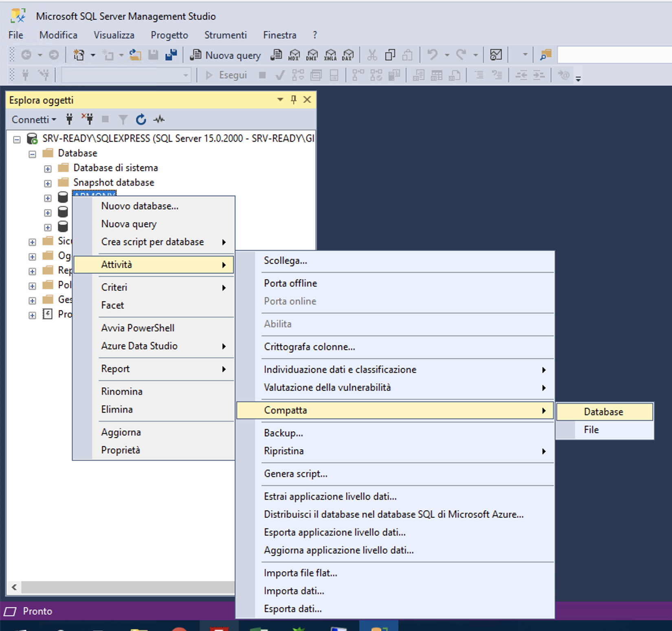Click the Disconnect plug icon with red X
This screenshot has width=672, height=631.
pos(87,119)
